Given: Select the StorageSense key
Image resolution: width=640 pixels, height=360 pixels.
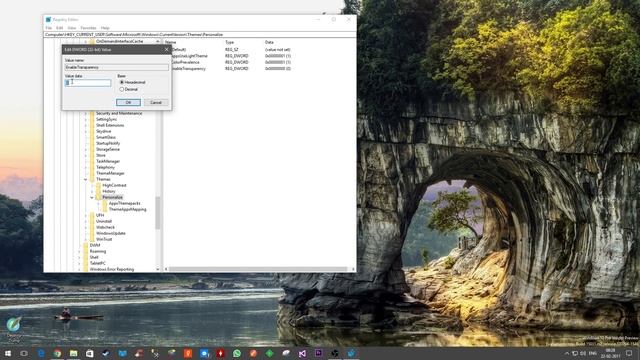Looking at the screenshot, I should (x=108, y=149).
